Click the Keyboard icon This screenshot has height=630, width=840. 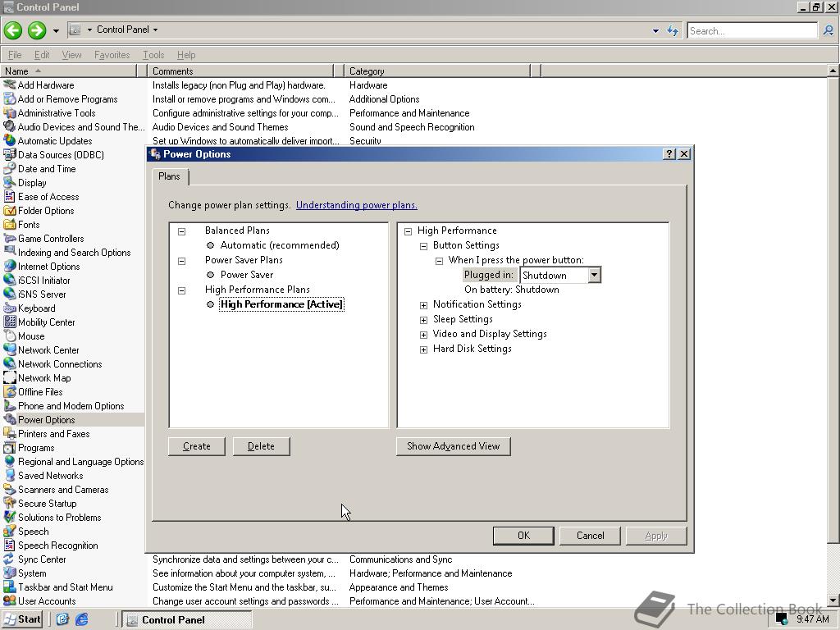9,308
